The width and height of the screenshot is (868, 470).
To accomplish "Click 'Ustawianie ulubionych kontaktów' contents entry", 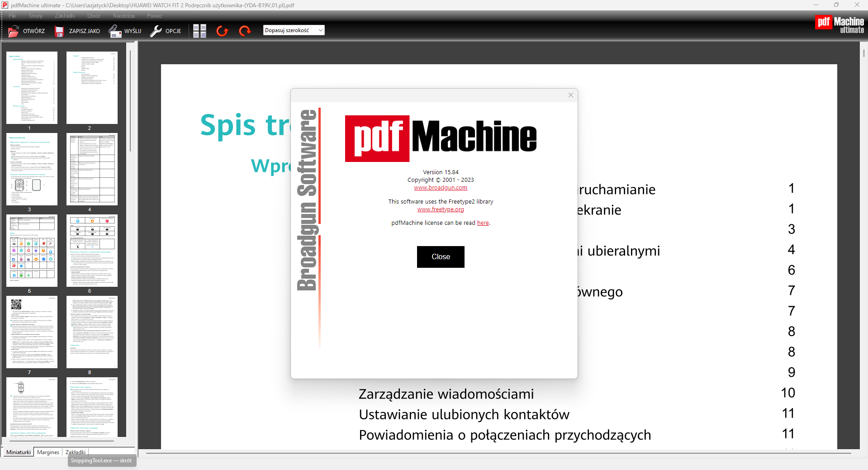I will pos(464,414).
